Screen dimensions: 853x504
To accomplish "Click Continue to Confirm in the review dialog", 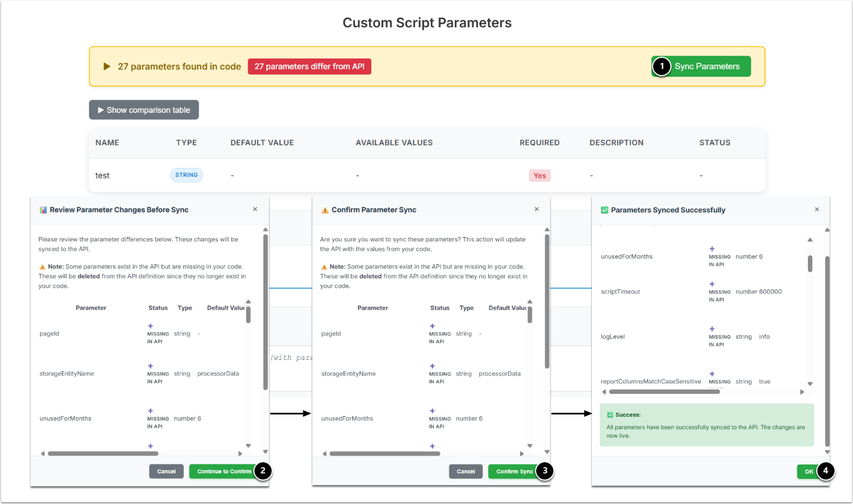I will click(x=224, y=471).
